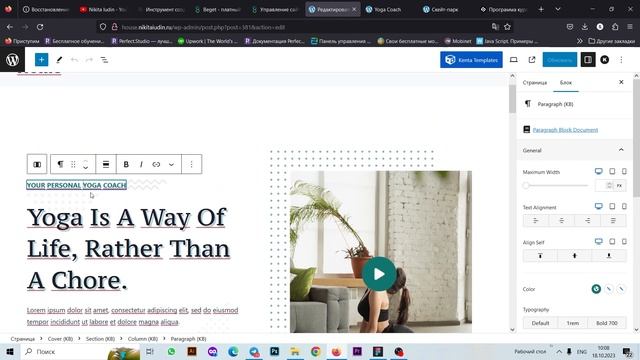Open Typography Default font dropdown
This screenshot has height=360, width=640.
pos(540,323)
